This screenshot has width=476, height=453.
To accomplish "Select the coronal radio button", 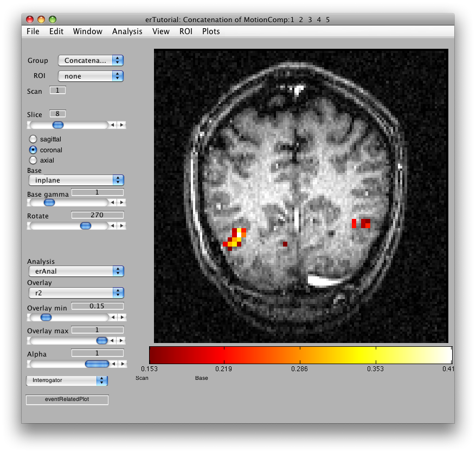I will tap(33, 150).
